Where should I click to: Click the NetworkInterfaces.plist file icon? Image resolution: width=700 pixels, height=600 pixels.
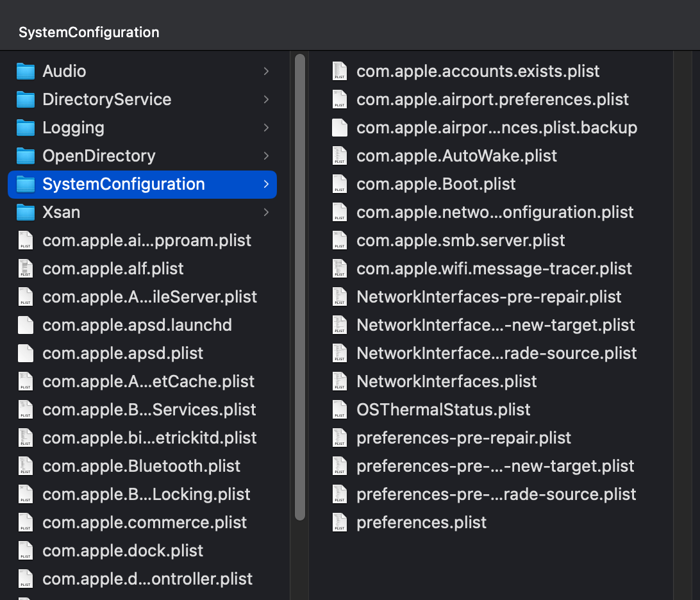[340, 381]
